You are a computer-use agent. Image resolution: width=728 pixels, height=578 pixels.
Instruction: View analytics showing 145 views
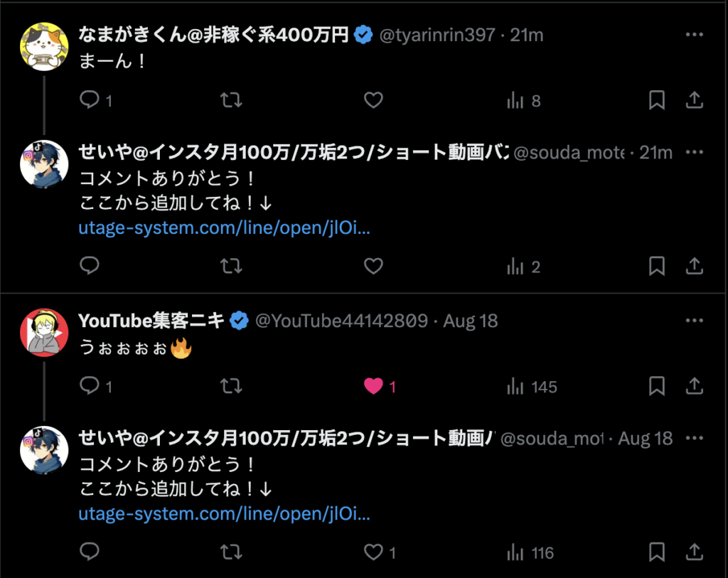(x=532, y=387)
